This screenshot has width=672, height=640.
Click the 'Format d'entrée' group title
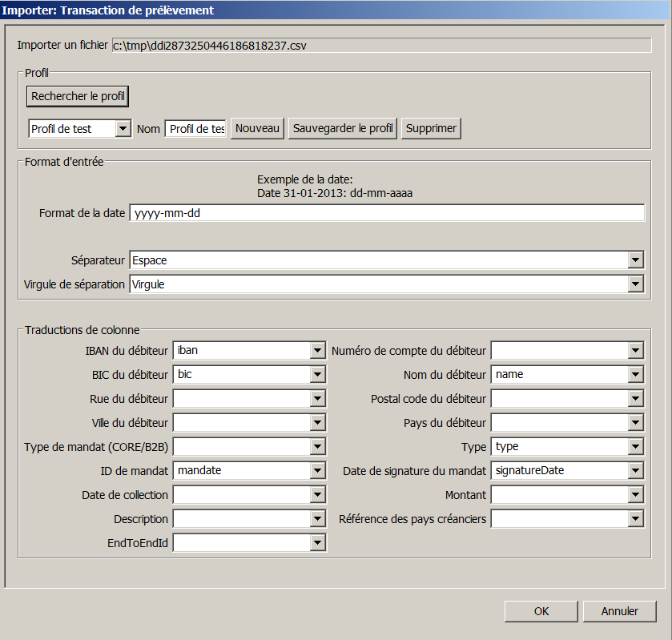click(64, 162)
